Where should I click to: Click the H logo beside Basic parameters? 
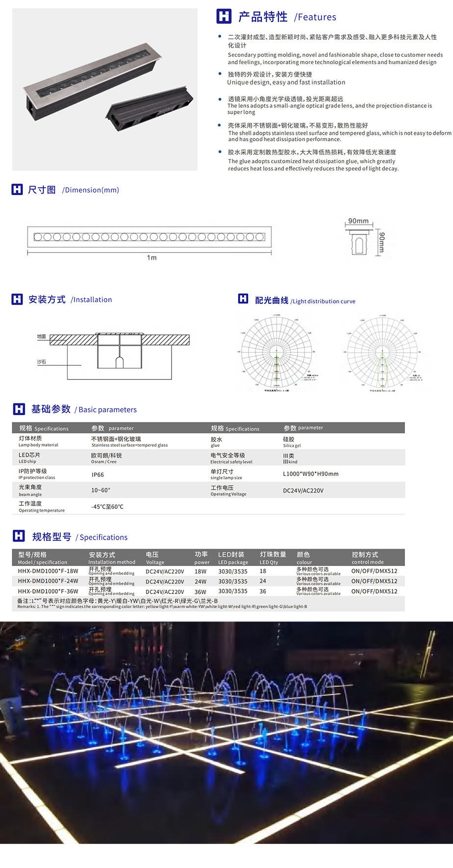(19, 409)
